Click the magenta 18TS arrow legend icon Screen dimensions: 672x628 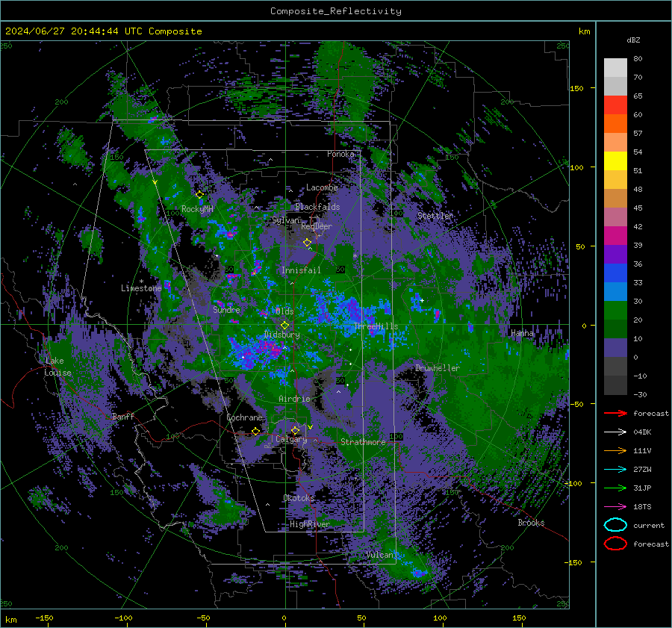(615, 507)
